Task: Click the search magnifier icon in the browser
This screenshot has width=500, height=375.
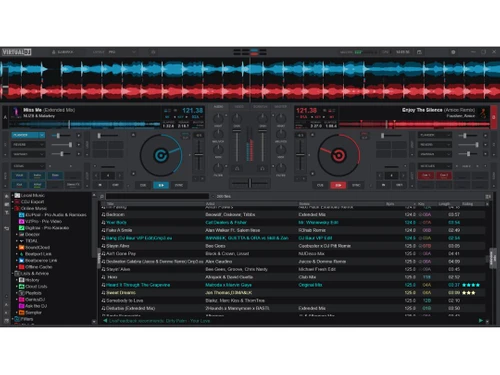Action: [x=102, y=197]
